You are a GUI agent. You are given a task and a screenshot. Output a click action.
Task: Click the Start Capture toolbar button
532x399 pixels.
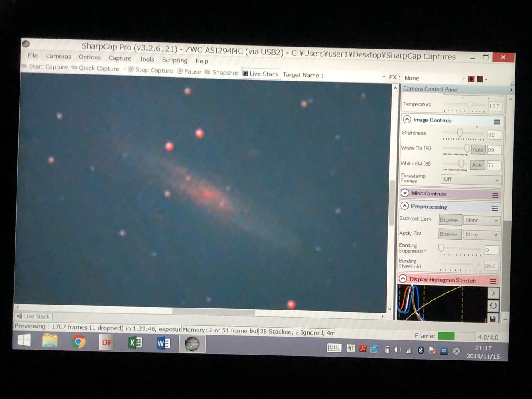pos(45,66)
